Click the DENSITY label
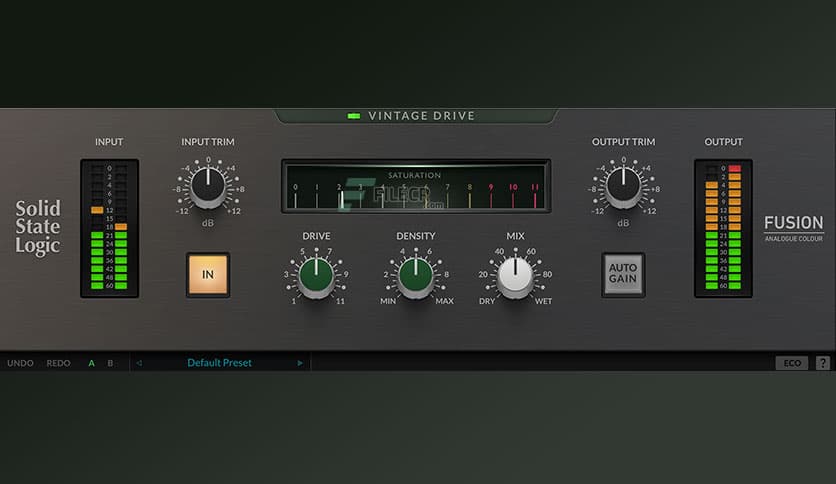Screen dimensions: 836x484 click(416, 236)
